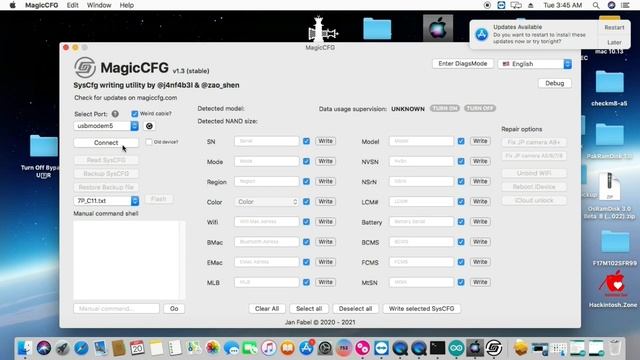This screenshot has width=640, height=360.
Task: Open MagicCFG from the Dock
Action: tap(494, 348)
